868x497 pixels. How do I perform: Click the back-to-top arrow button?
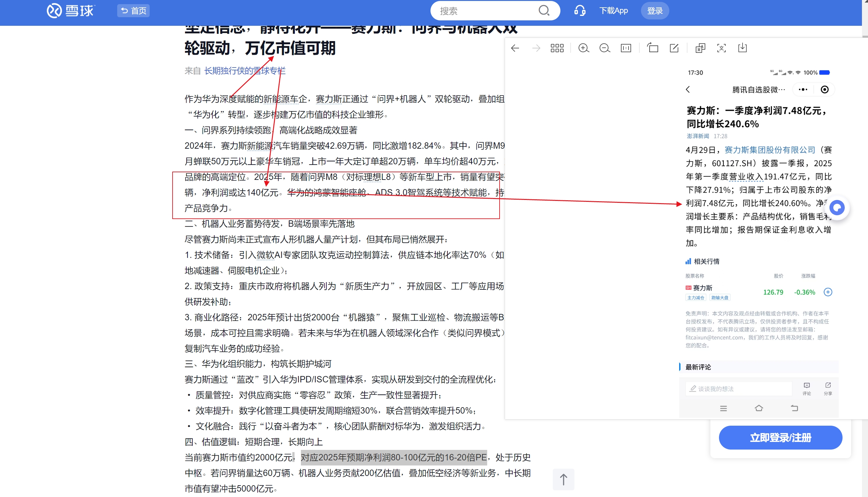tap(564, 479)
